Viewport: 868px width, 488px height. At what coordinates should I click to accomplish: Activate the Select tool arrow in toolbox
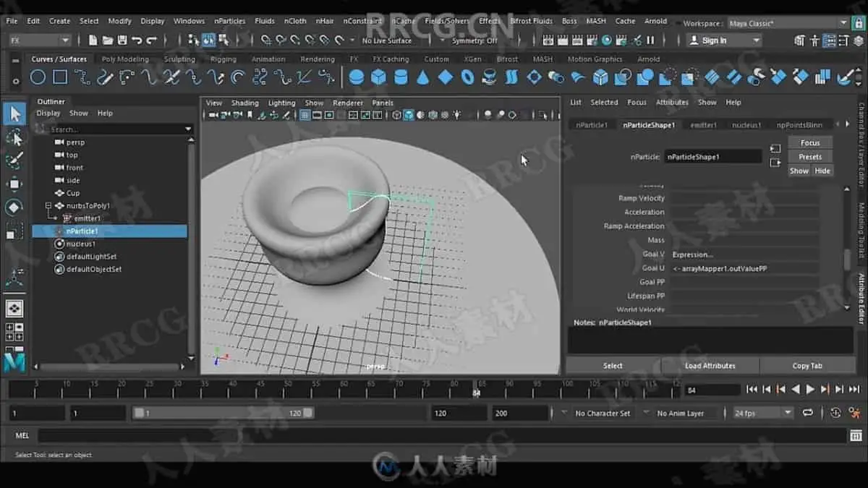point(14,114)
